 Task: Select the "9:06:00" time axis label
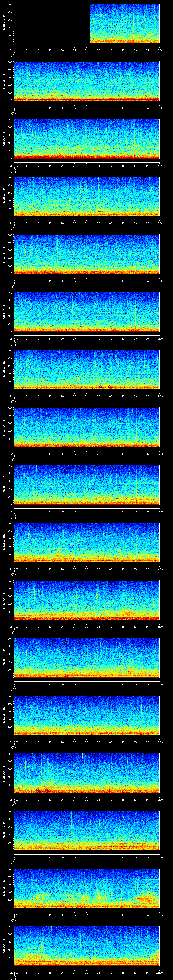tap(14, 166)
